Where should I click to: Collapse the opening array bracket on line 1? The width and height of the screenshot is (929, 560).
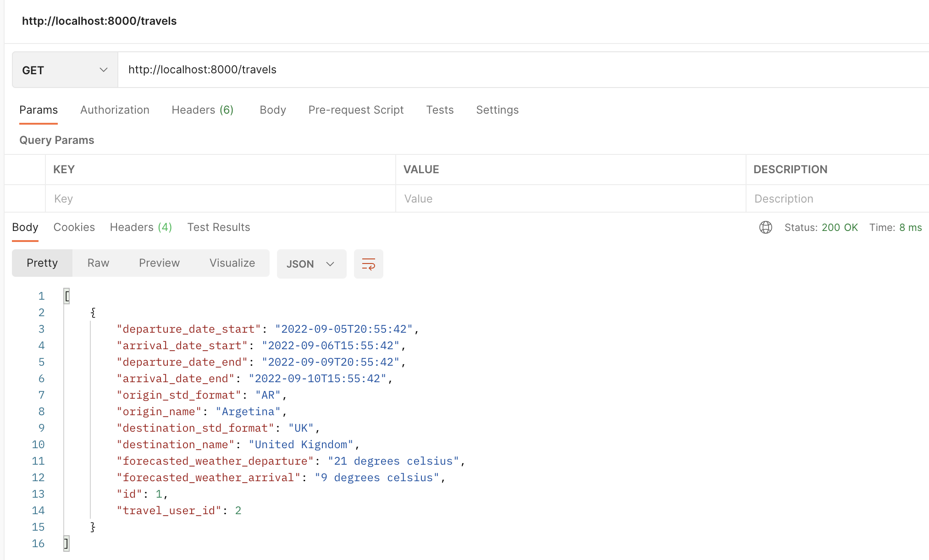67,296
